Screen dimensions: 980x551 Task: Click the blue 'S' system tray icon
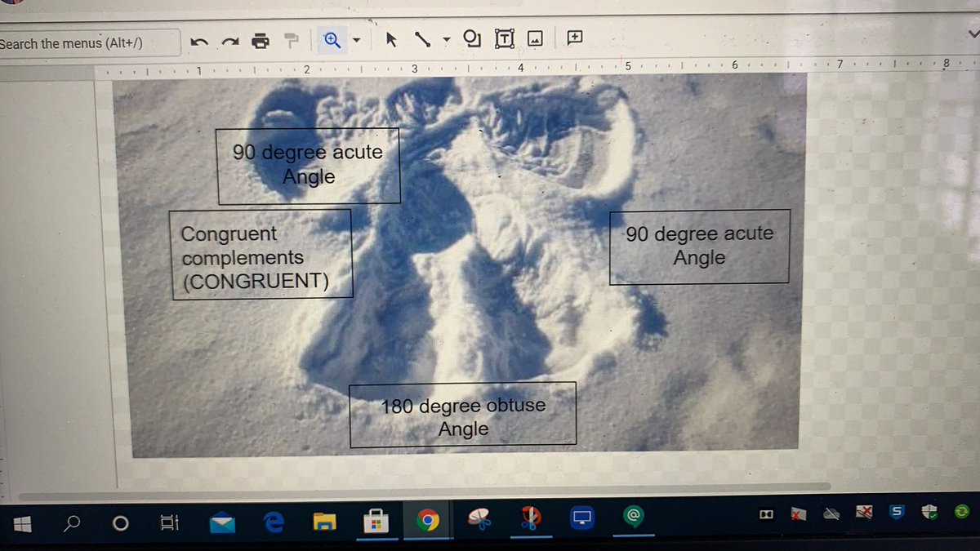tap(897, 511)
